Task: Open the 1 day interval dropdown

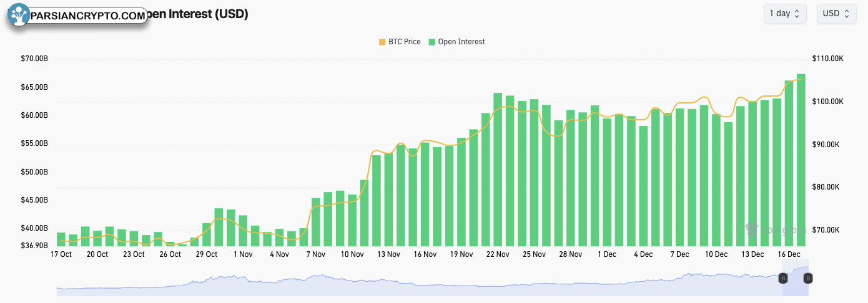Action: [x=785, y=14]
